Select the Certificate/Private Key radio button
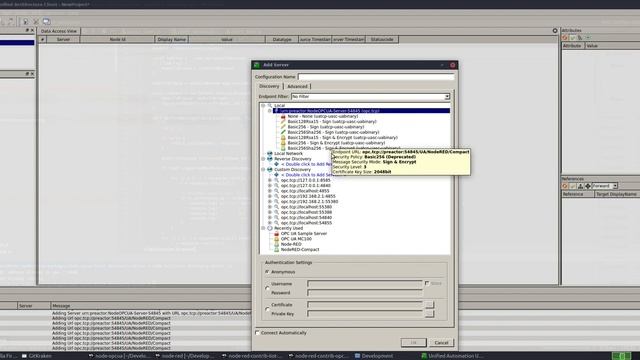Screen dimensions: 640x360 [267, 309]
